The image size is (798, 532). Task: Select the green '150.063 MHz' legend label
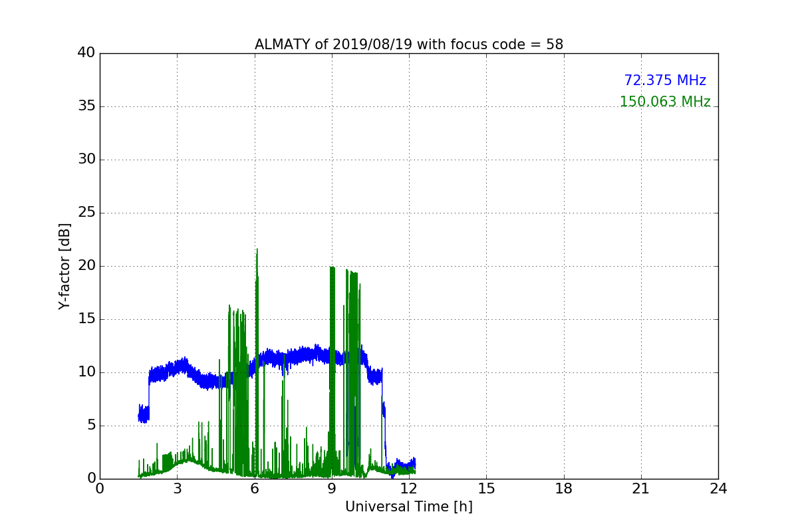[665, 102]
